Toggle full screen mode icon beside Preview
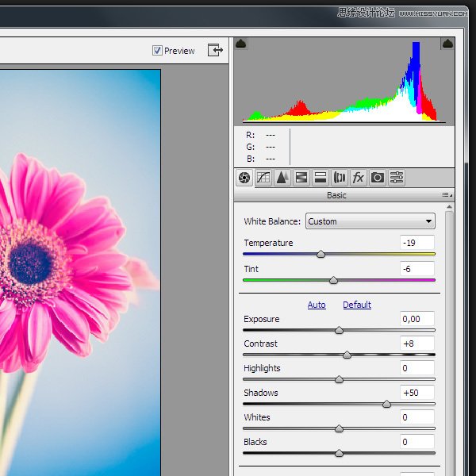Viewport: 476px width, 476px height. pyautogui.click(x=215, y=50)
